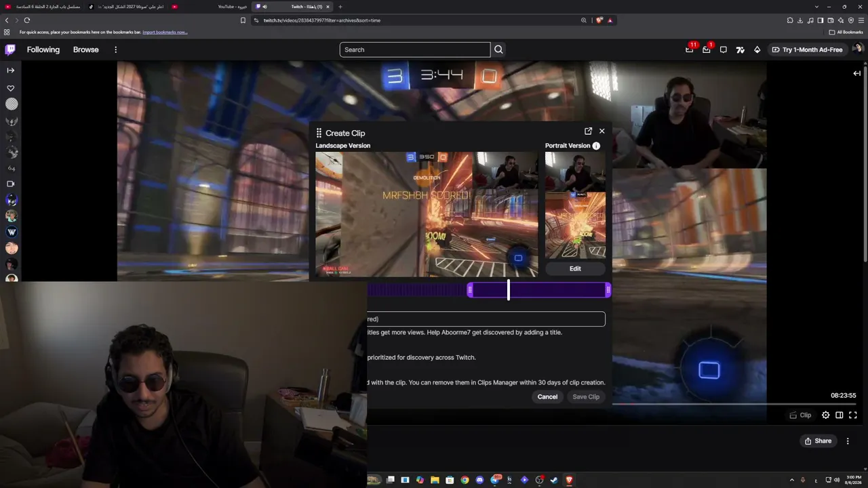Viewport: 868px width, 488px height.
Task: Open the Brave VPN shield icon
Action: (851, 20)
